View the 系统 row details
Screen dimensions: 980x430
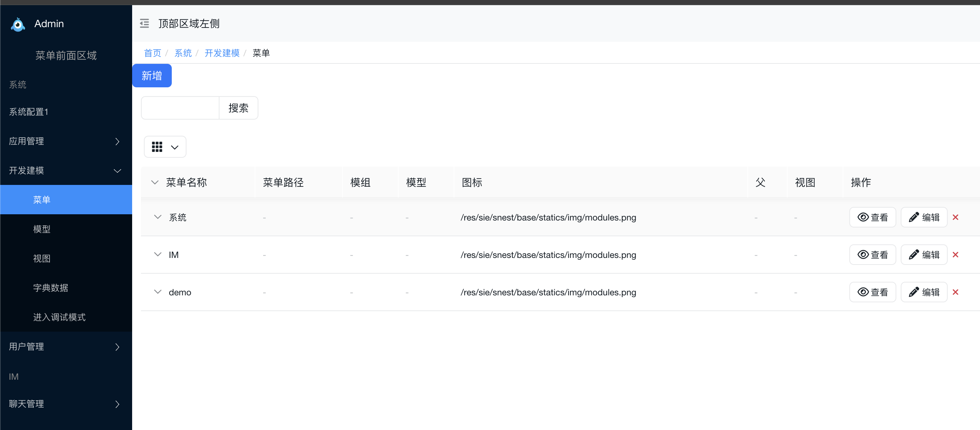[872, 217]
